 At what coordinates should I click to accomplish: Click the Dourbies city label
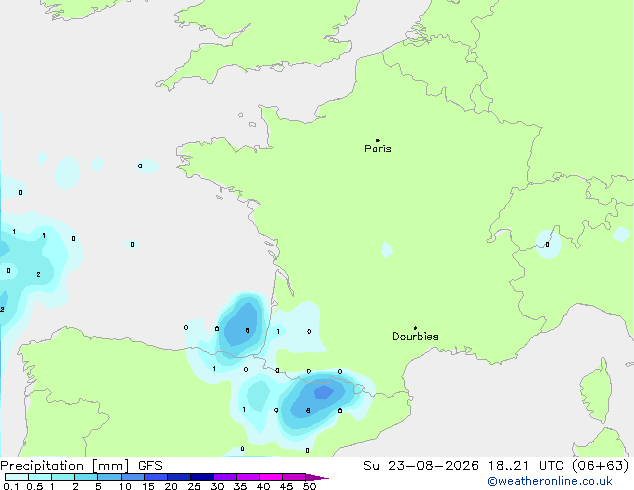[x=415, y=336]
